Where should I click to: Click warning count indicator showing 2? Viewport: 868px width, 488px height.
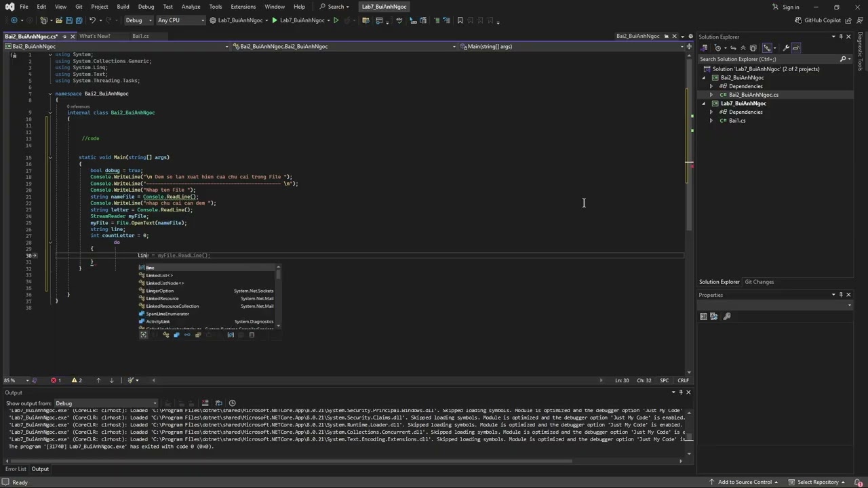77,380
